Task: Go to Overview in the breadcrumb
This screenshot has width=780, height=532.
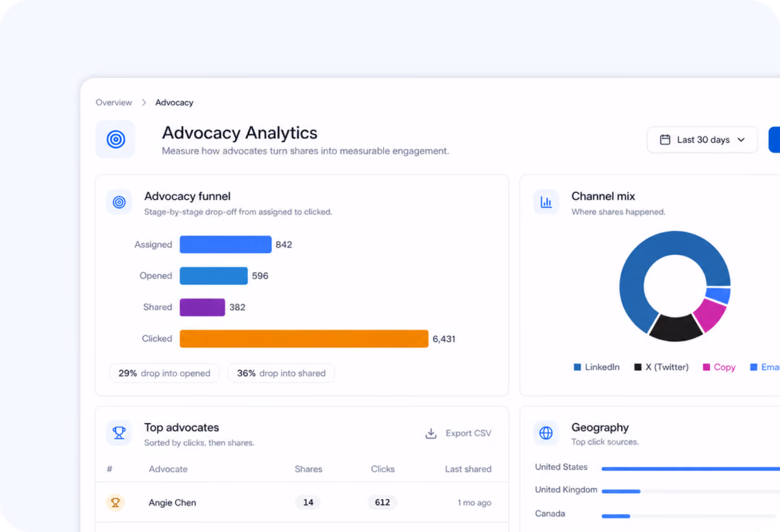Action: [x=114, y=103]
